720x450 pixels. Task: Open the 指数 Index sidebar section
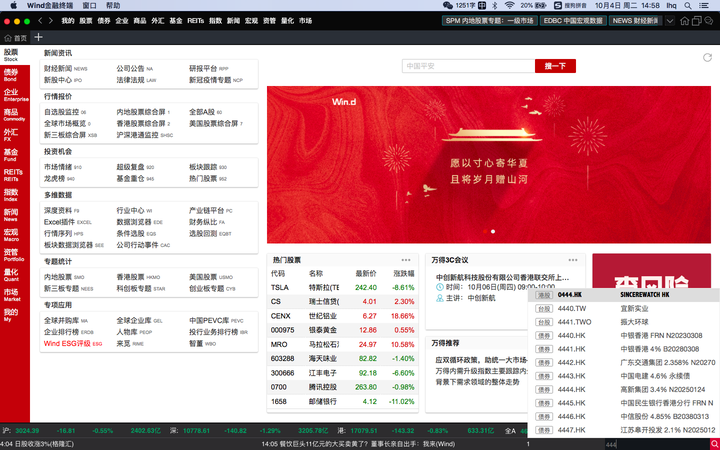click(x=15, y=195)
